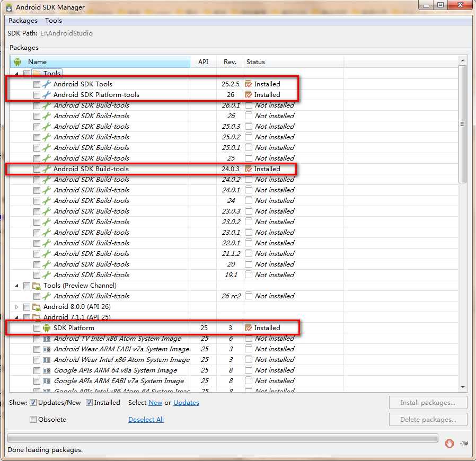Select Google APIs ARM 64 v8a System Image row

point(234,370)
